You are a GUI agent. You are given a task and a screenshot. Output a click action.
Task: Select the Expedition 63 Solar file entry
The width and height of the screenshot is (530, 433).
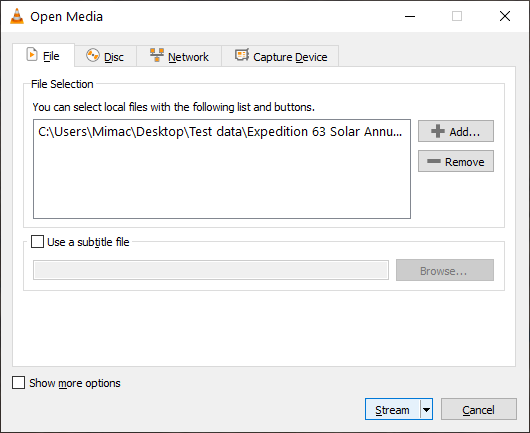click(x=220, y=131)
